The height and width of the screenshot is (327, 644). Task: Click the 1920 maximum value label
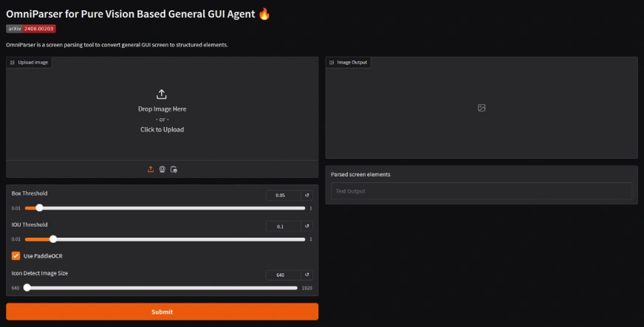pos(306,288)
